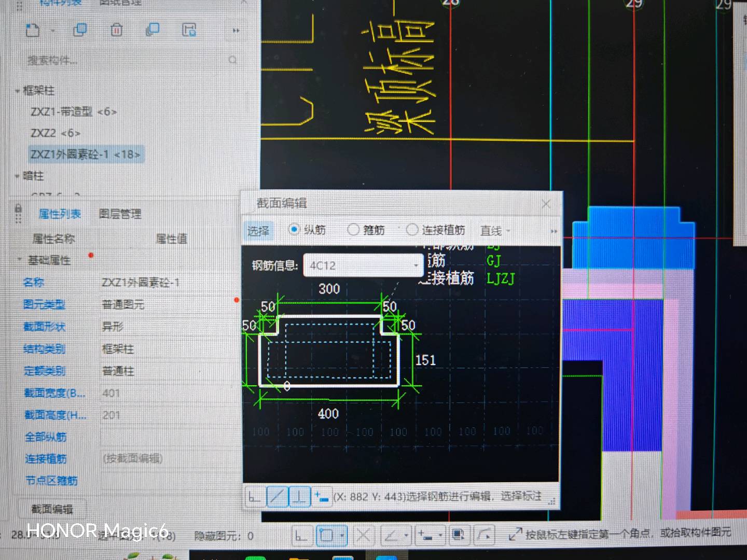Select the 纵筋 radio button

click(x=294, y=229)
